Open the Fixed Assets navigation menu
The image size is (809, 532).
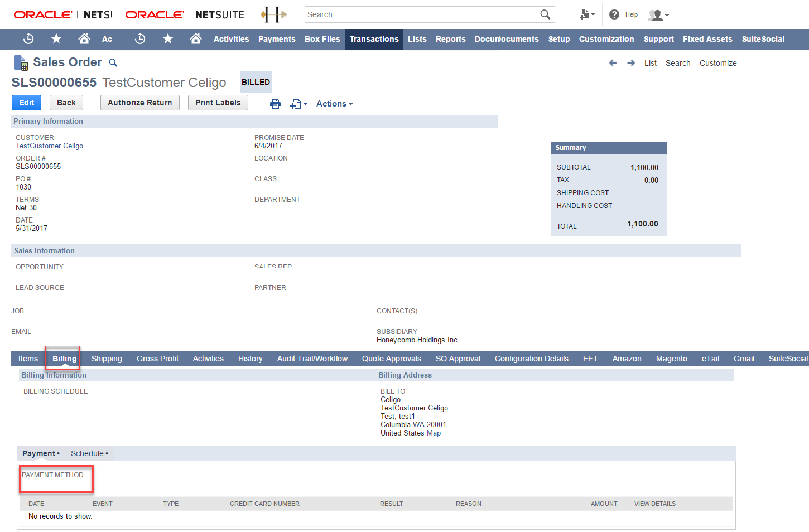tap(707, 39)
